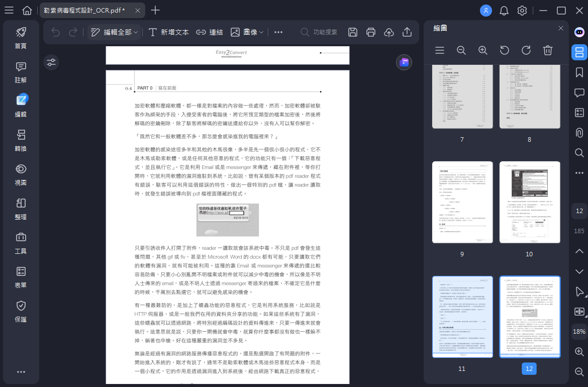Open the settings gear
The image size is (588, 387).
(x=522, y=11)
